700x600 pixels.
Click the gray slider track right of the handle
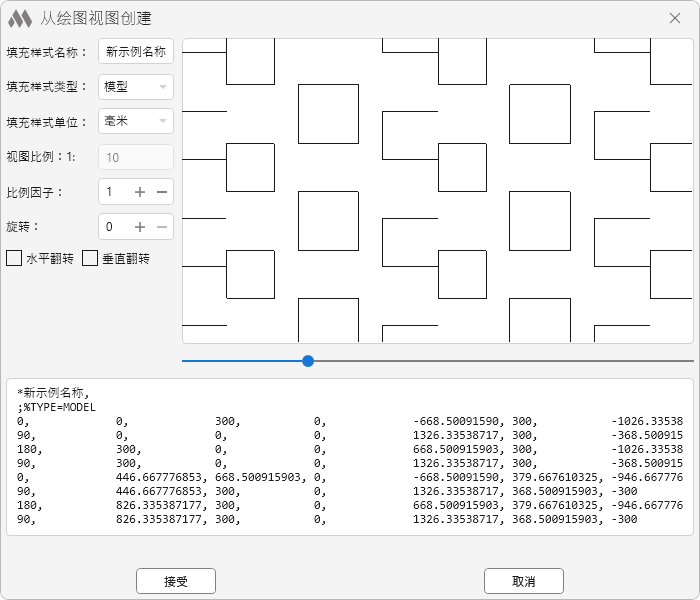coord(500,360)
